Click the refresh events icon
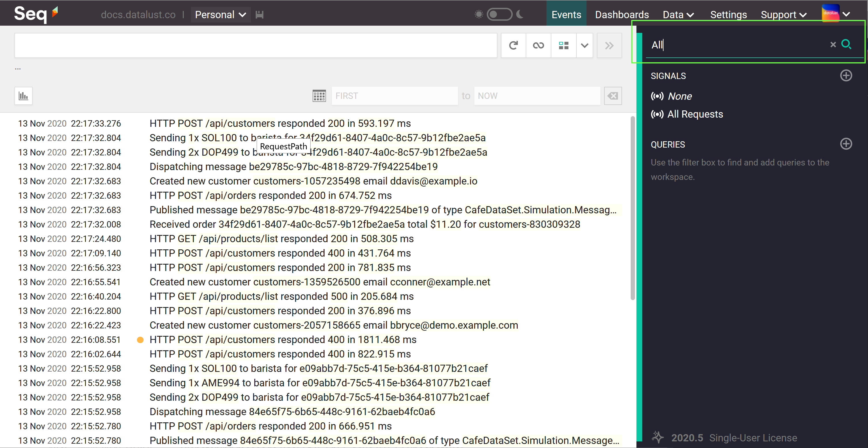This screenshot has width=868, height=448. tap(513, 46)
